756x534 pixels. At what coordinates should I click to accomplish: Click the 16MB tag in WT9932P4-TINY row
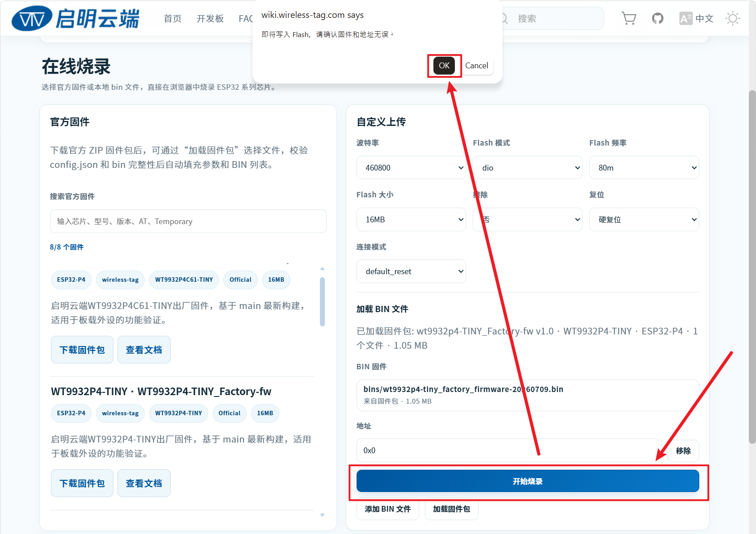pos(265,413)
